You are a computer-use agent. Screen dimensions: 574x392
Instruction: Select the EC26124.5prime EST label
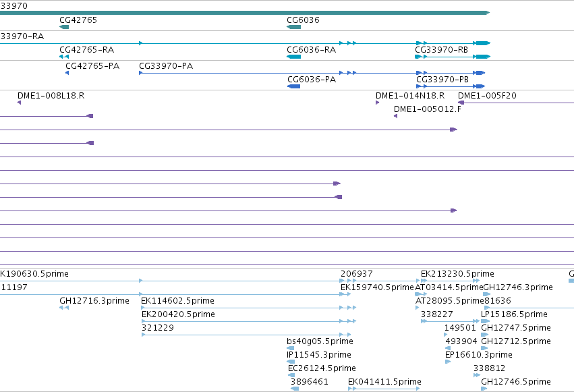(322, 368)
